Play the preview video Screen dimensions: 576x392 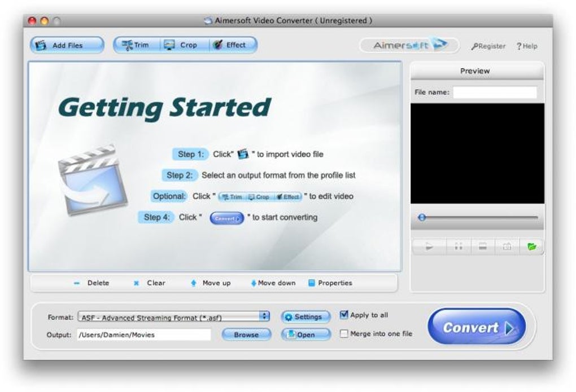point(429,246)
